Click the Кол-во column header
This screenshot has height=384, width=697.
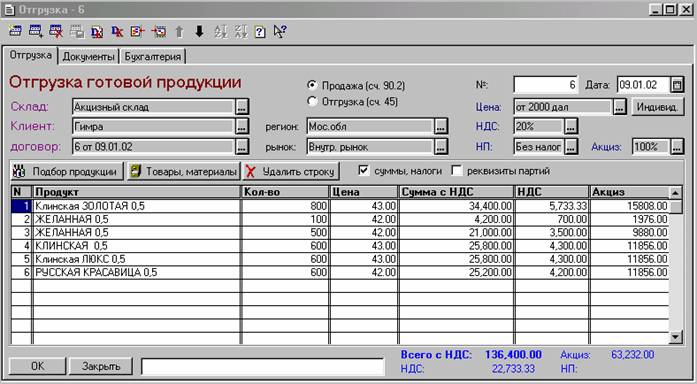[285, 192]
